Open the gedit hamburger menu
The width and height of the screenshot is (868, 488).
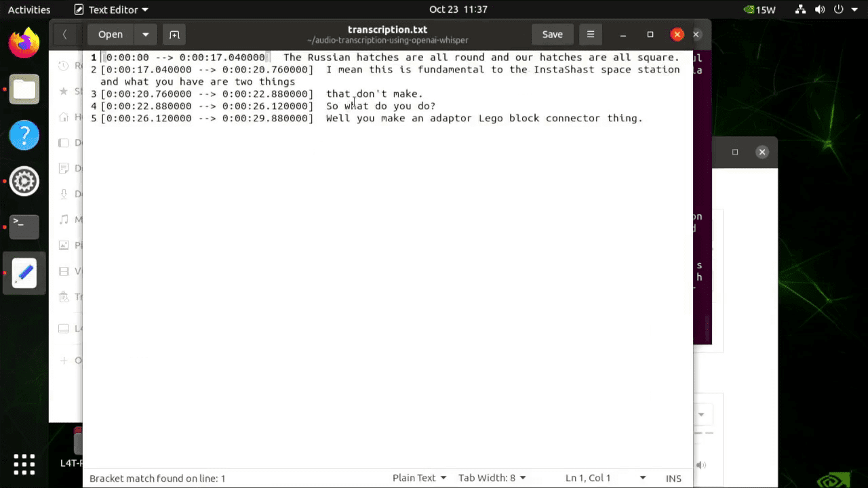590,34
